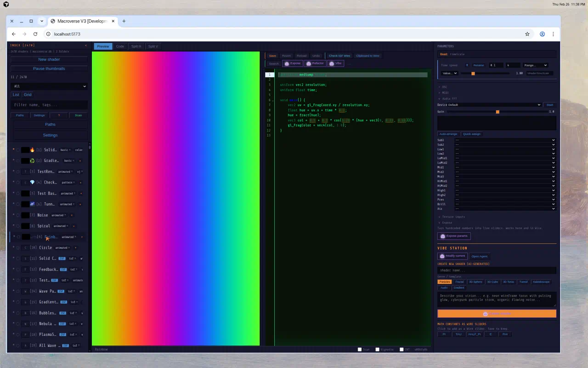Reload the browser page
Viewport: 588px width, 368px height.
(35, 34)
